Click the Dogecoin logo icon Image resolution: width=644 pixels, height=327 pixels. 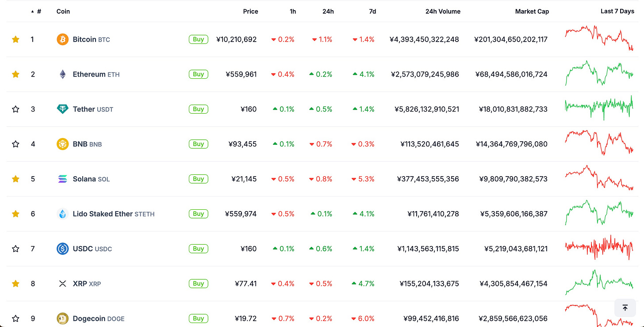tap(62, 319)
